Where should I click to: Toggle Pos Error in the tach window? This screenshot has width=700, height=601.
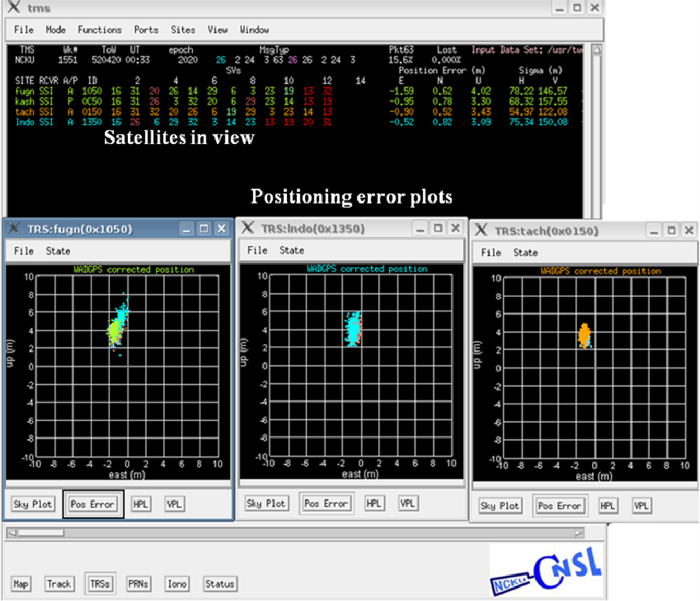pos(559,506)
